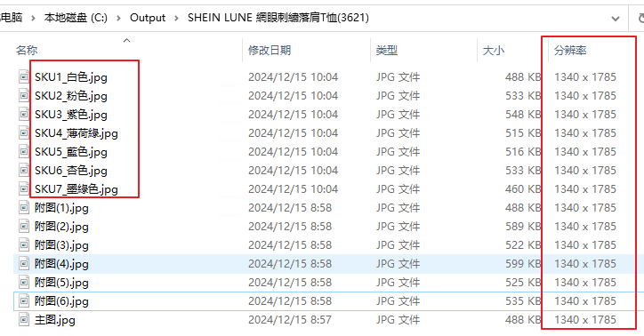Select the file 附图(2).jpg
The height and width of the screenshot is (336, 644).
click(61, 226)
